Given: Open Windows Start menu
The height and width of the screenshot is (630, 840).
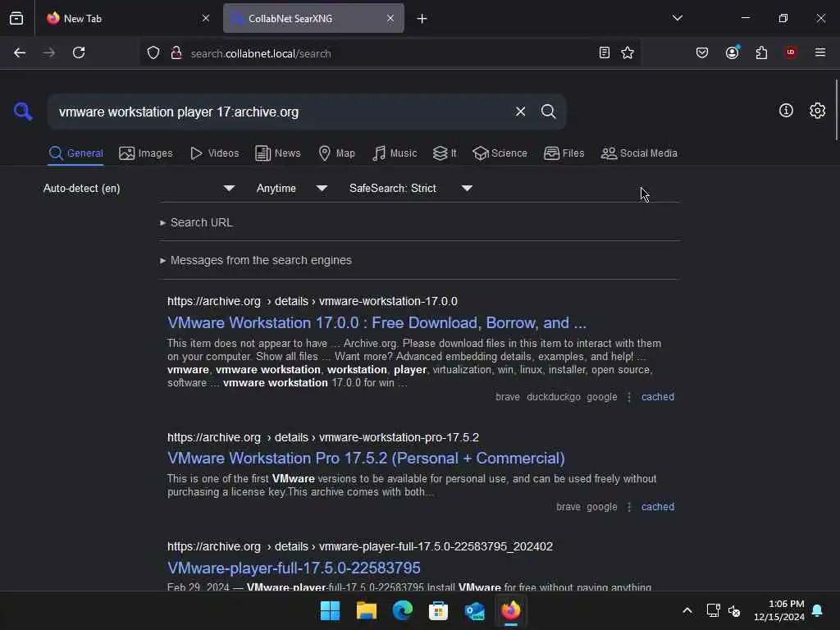Looking at the screenshot, I should click(330, 610).
